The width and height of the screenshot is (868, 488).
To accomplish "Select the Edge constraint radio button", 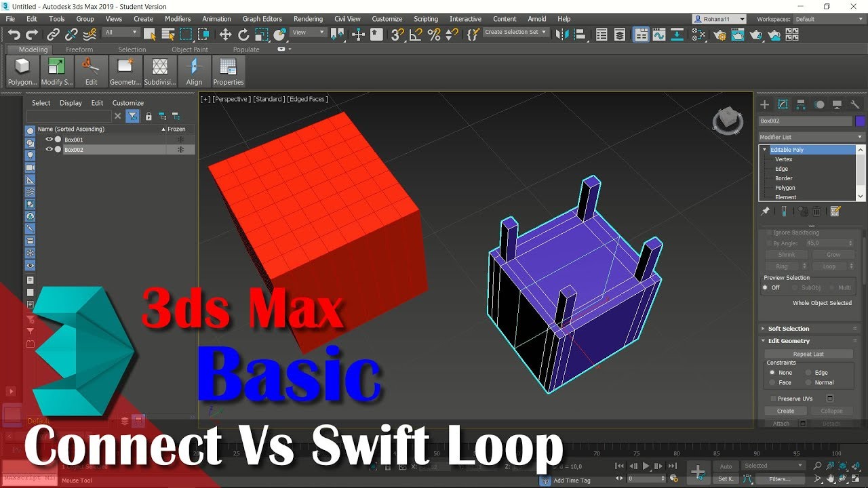I will pos(808,372).
